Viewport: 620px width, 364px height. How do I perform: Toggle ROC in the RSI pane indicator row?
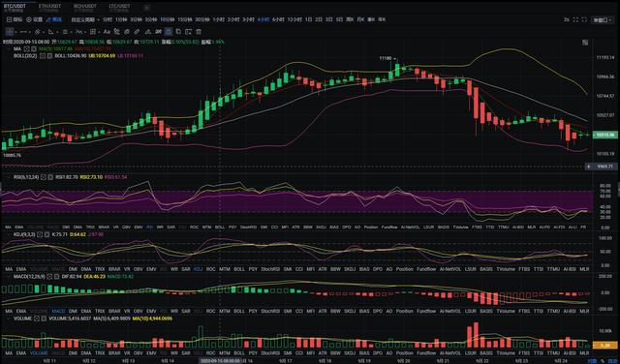[194, 227]
